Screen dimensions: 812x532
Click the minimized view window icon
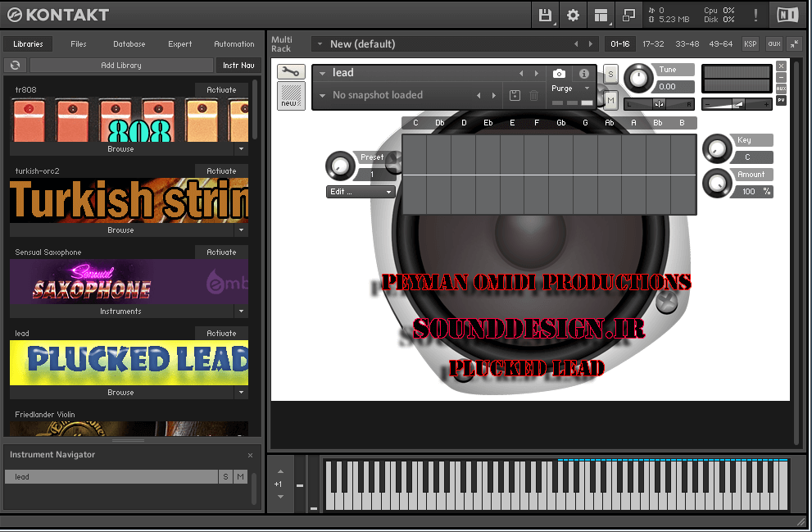[x=628, y=15]
